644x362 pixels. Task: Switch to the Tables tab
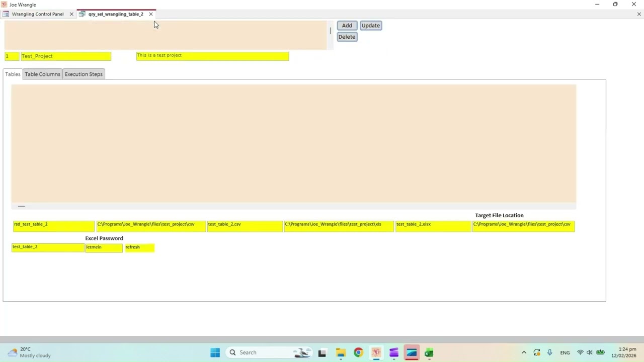[13, 74]
